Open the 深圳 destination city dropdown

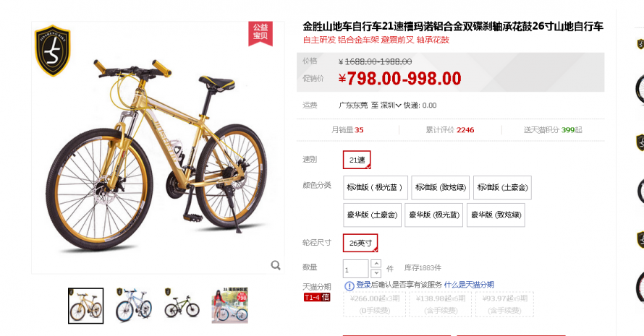(x=390, y=105)
